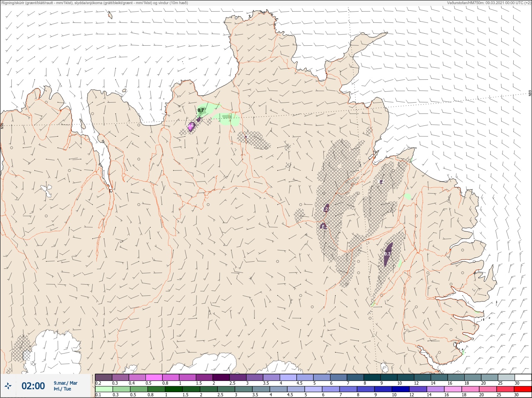This screenshot has width=532, height=398.
Task: Click the '9.mar./ Mar' date label
Action: 66,383
